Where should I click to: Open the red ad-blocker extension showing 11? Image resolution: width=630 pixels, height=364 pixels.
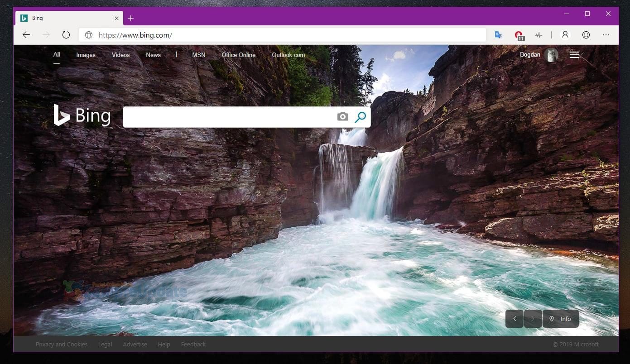click(519, 35)
